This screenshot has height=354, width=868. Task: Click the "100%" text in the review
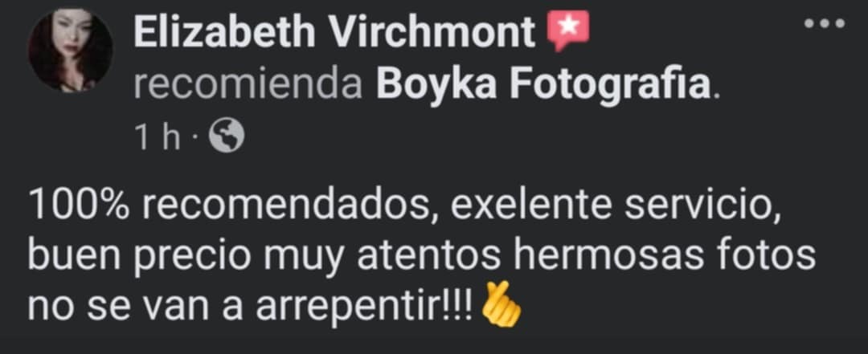79,205
